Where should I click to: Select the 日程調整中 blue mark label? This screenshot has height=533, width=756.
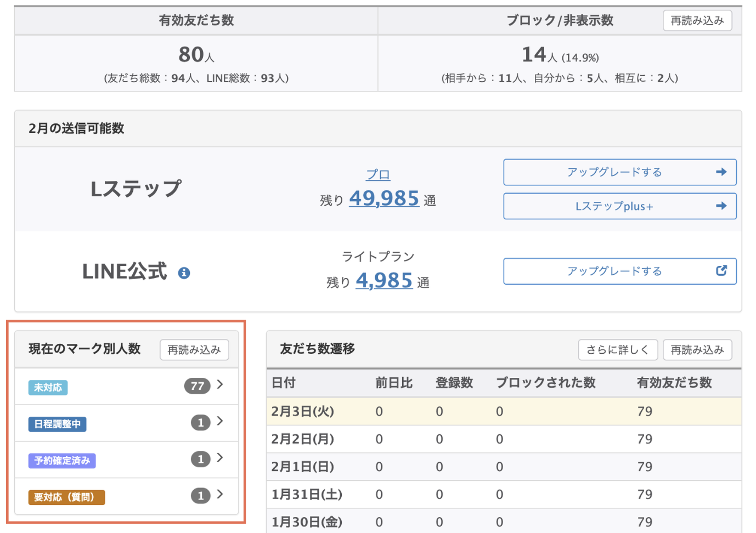(x=57, y=424)
